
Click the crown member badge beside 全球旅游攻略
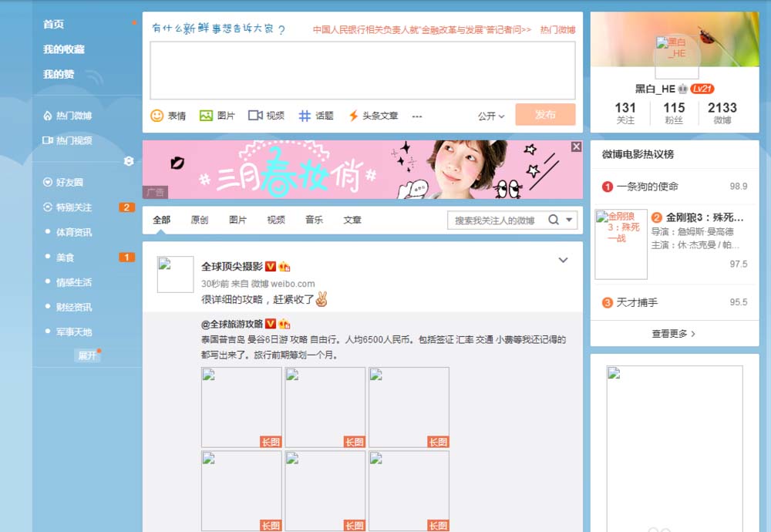284,324
